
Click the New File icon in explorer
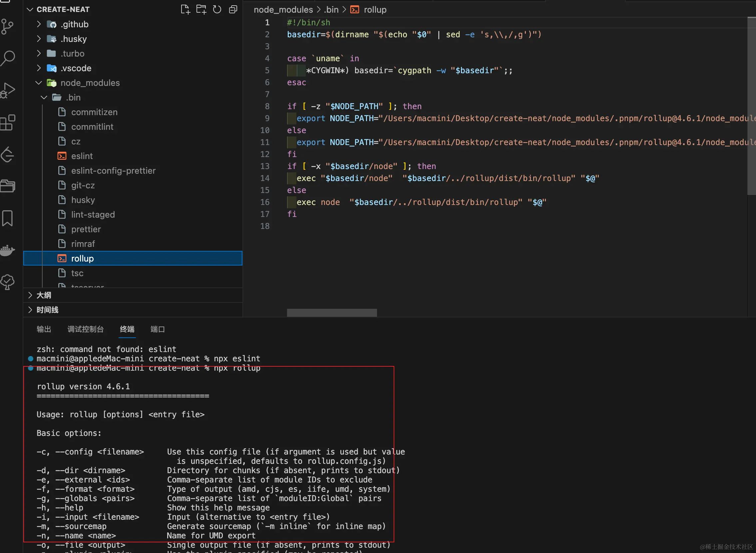(x=185, y=9)
